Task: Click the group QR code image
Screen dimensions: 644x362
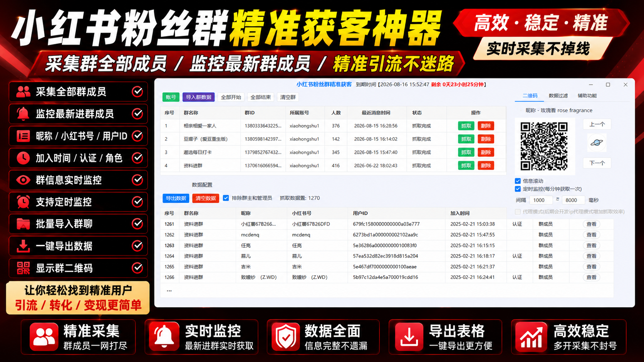Action: coord(544,146)
